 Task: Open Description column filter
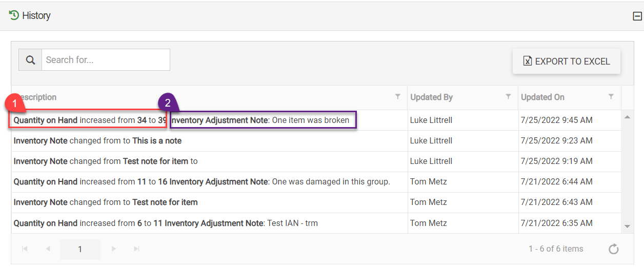(398, 96)
